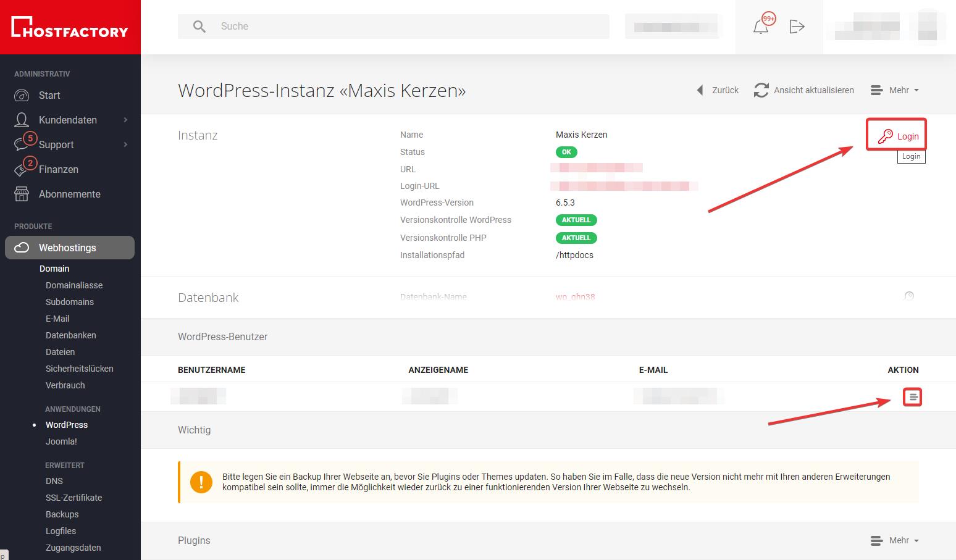Screen dimensions: 956x560
Task: Open Domainaliasse entry
Action: click(x=74, y=285)
